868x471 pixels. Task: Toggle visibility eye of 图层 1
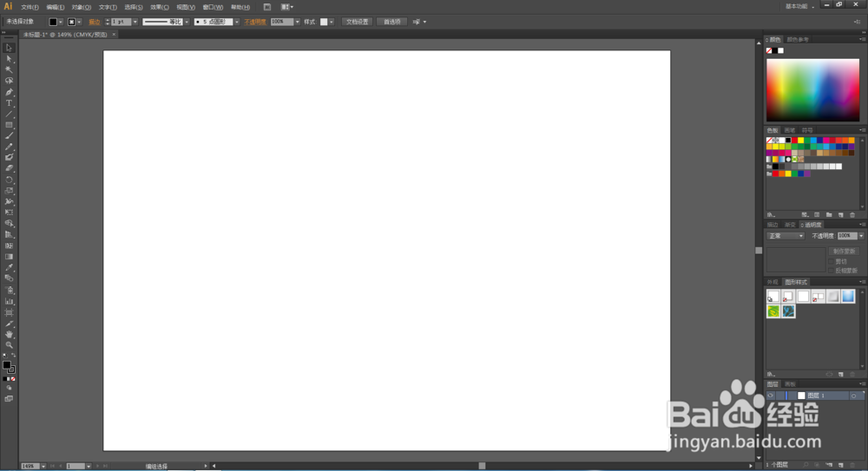click(771, 396)
